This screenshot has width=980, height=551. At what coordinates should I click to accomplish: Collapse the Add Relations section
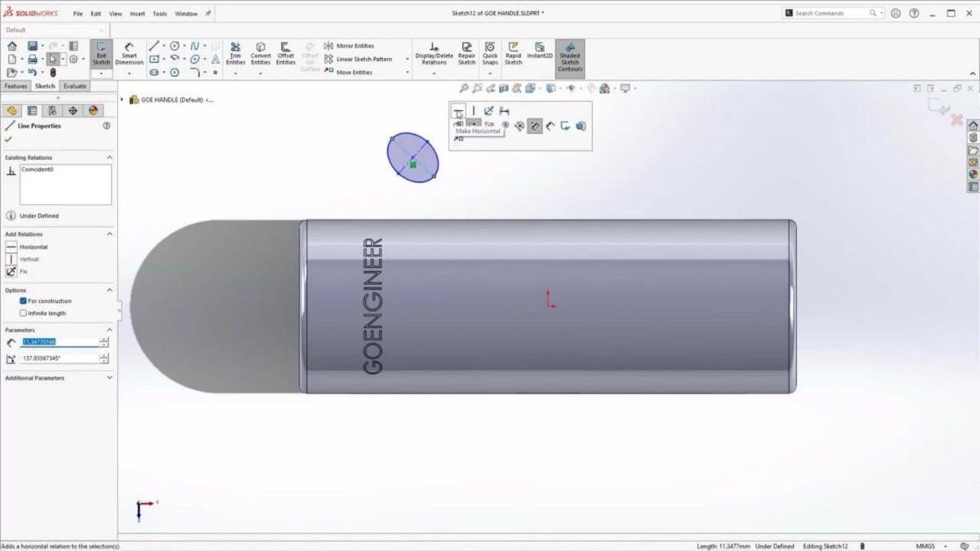[109, 233]
